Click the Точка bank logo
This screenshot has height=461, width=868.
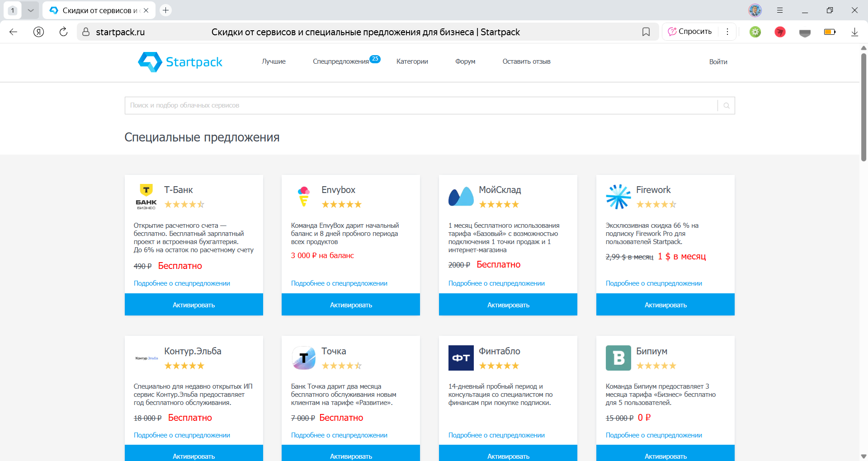pos(304,358)
